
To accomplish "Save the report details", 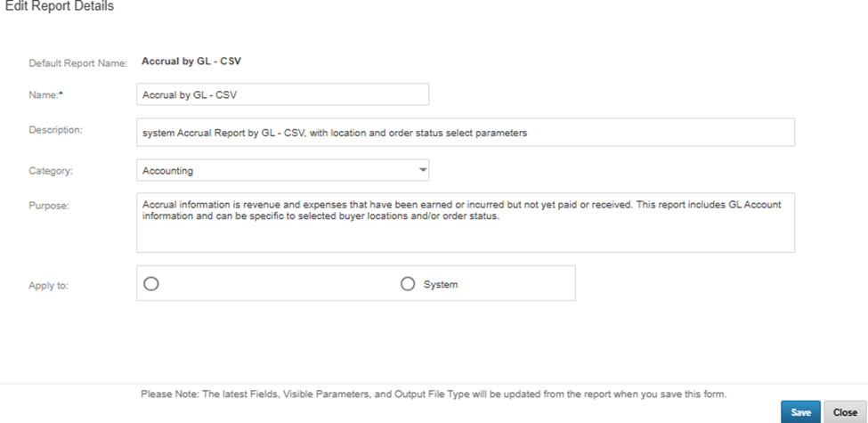I will [800, 412].
